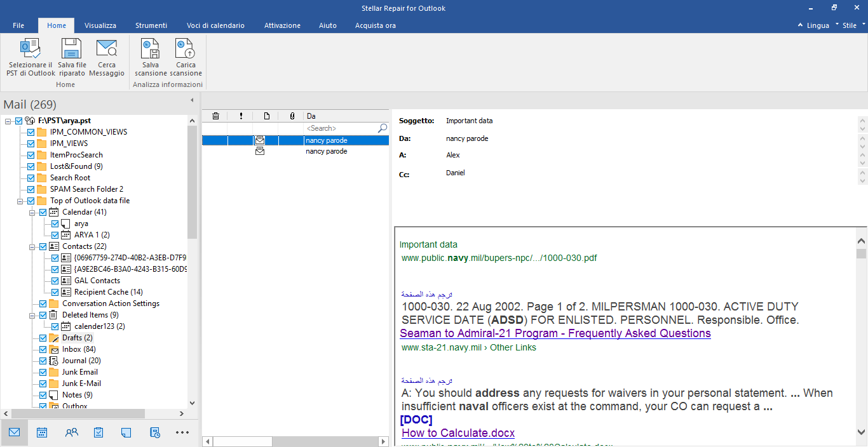Open the File menu tab
The height and width of the screenshot is (447, 868).
tap(18, 25)
